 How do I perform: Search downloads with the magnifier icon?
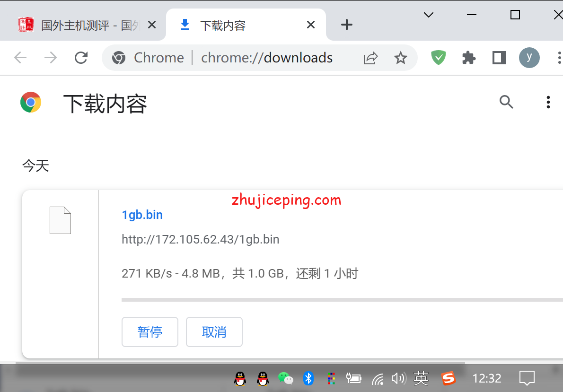tap(506, 102)
